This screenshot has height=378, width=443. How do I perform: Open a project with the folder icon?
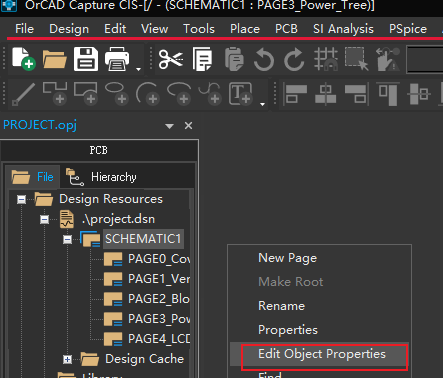(55, 59)
